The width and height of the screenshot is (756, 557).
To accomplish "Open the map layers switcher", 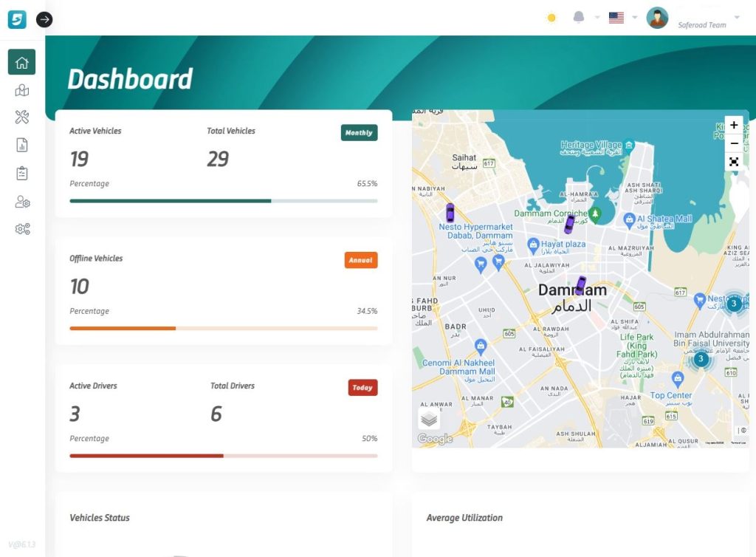I will 429,420.
